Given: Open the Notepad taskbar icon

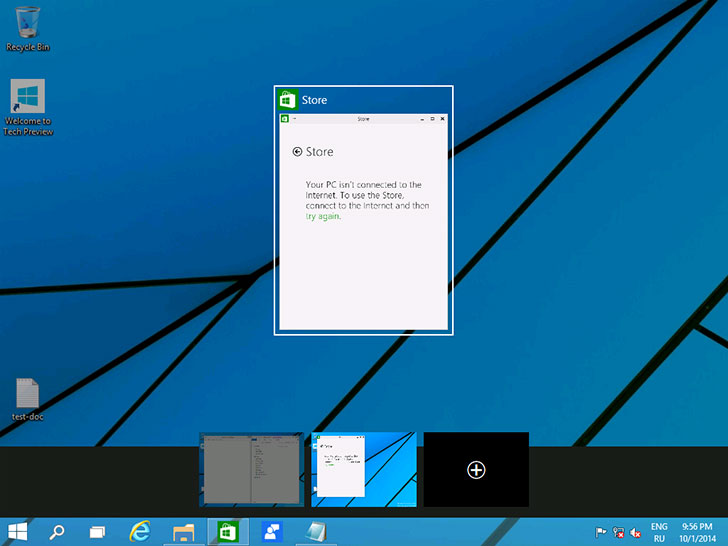Looking at the screenshot, I should click(316, 532).
